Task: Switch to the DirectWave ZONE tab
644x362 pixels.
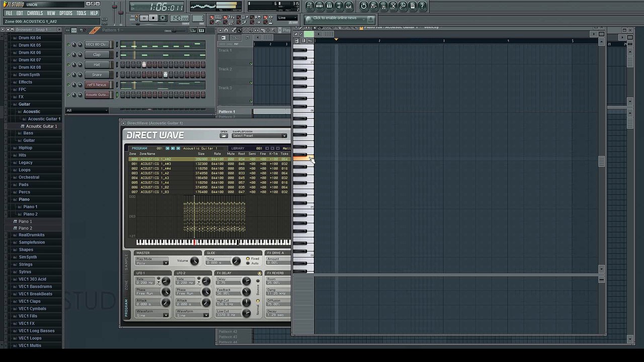Action: (127, 285)
